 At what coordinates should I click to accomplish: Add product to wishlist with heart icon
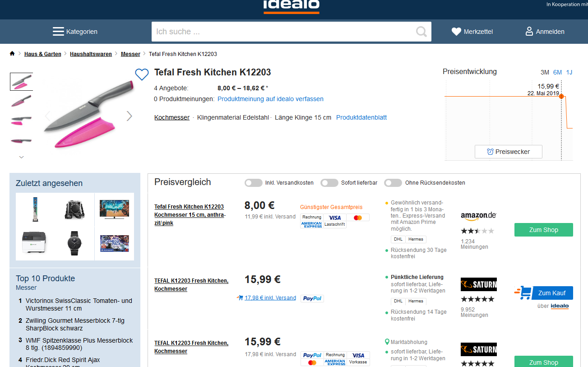142,74
